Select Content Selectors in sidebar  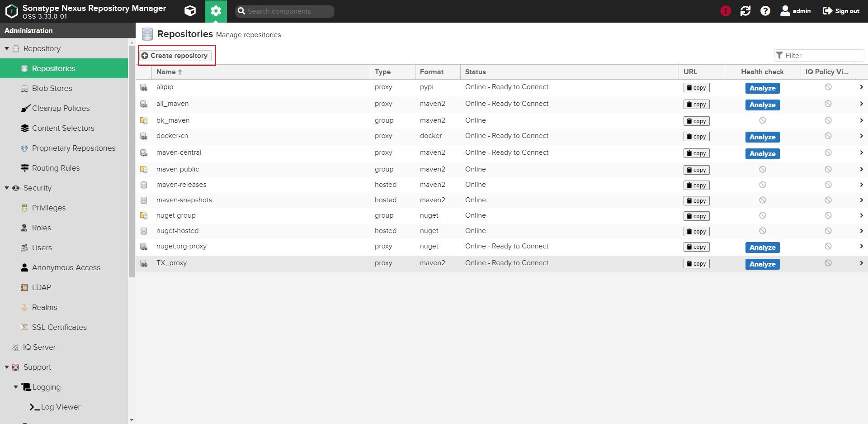point(64,128)
